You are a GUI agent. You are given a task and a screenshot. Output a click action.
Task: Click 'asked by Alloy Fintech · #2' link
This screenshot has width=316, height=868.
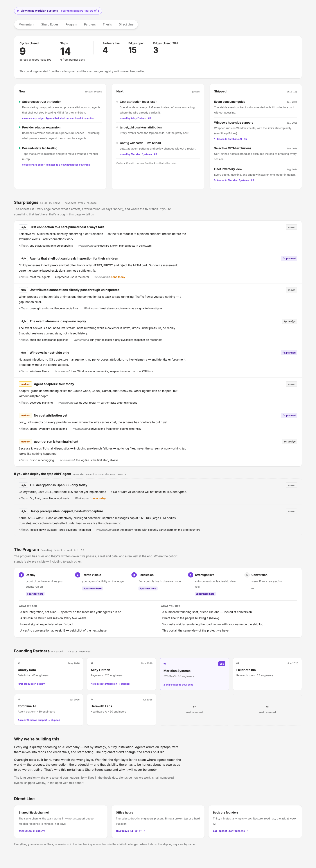135,118
